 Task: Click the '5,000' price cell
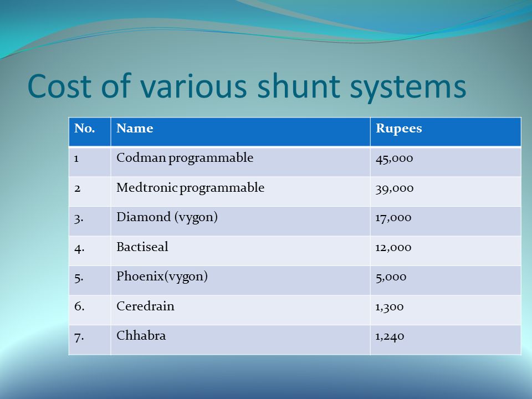coord(446,280)
